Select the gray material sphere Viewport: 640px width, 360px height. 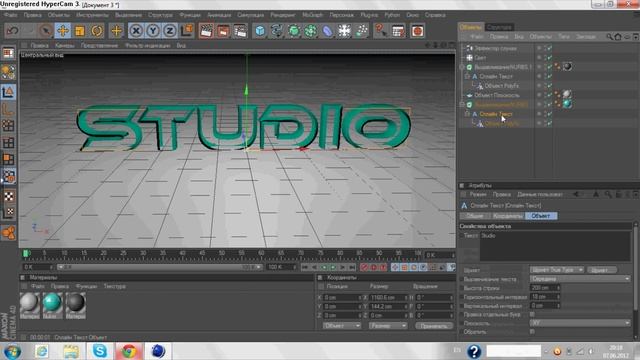pos(29,302)
